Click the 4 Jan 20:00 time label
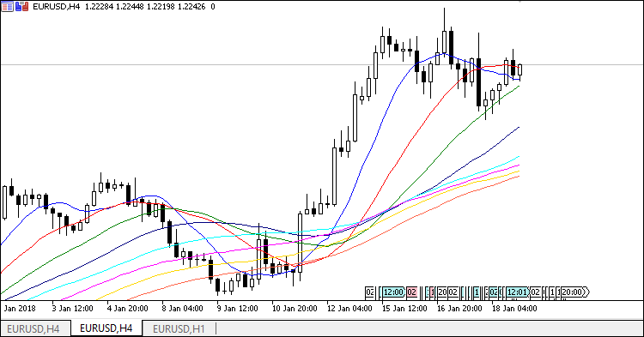The image size is (644, 337). (x=127, y=309)
